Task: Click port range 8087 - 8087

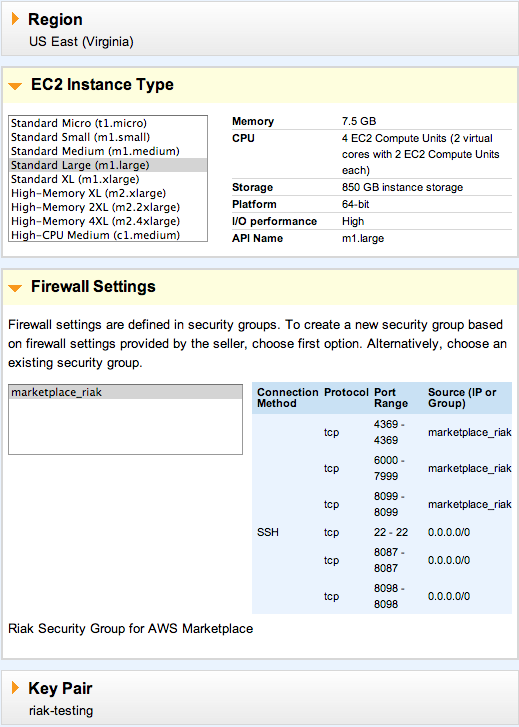Action: pos(389,560)
